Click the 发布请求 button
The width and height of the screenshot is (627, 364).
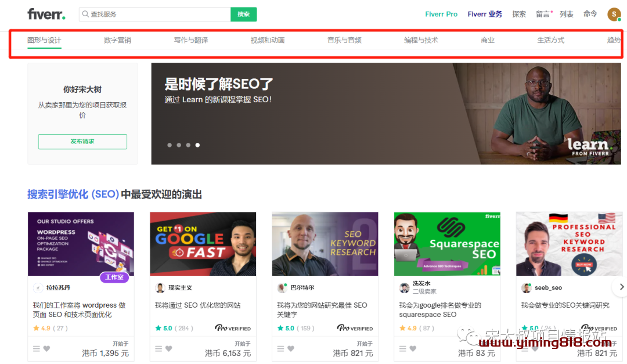(x=82, y=141)
